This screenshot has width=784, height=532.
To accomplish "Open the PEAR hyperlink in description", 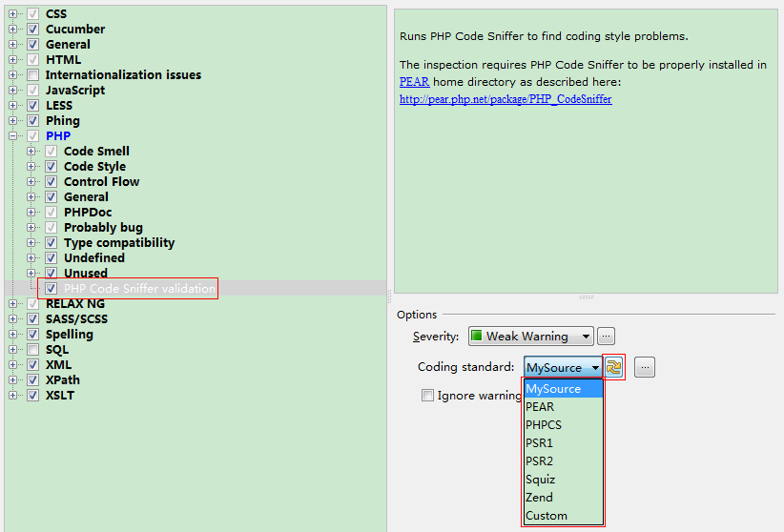I will point(414,81).
